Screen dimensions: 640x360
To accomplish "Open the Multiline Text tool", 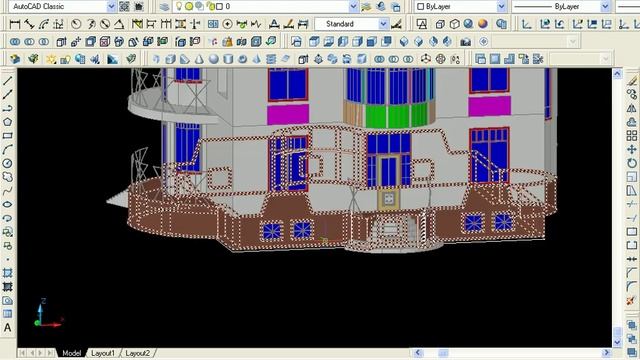I will click(x=7, y=328).
